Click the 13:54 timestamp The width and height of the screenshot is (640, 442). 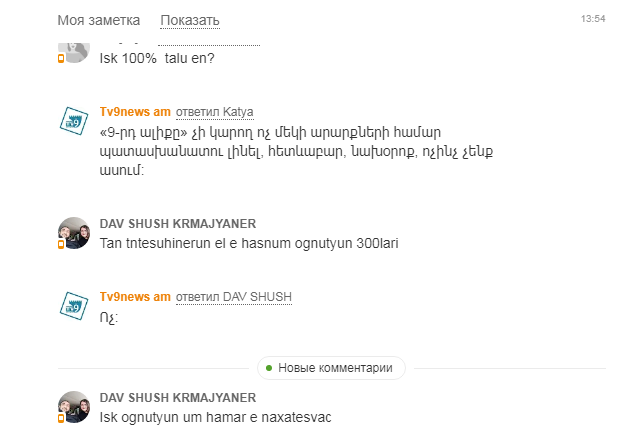point(593,19)
